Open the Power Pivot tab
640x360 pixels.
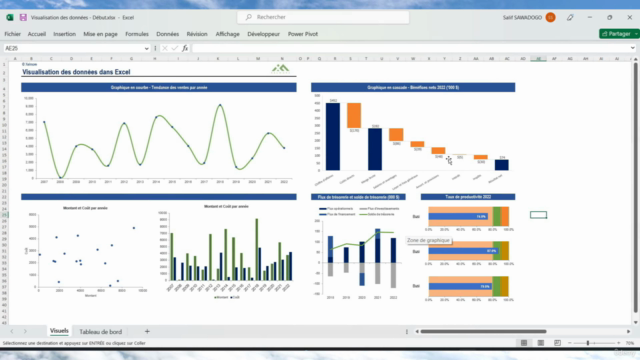click(x=303, y=34)
